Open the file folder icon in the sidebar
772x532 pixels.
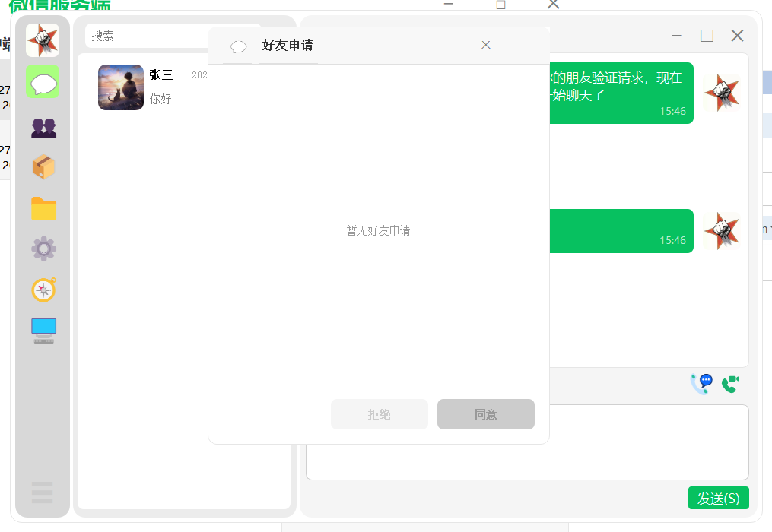[x=42, y=208]
